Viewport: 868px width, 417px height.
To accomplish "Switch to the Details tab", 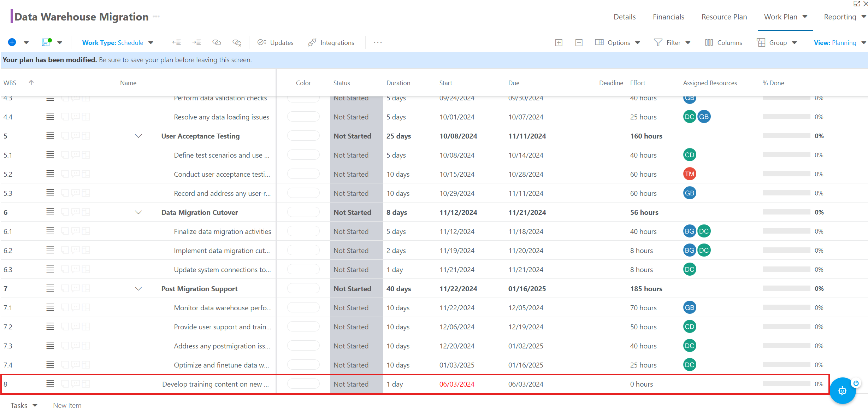I will pos(624,17).
